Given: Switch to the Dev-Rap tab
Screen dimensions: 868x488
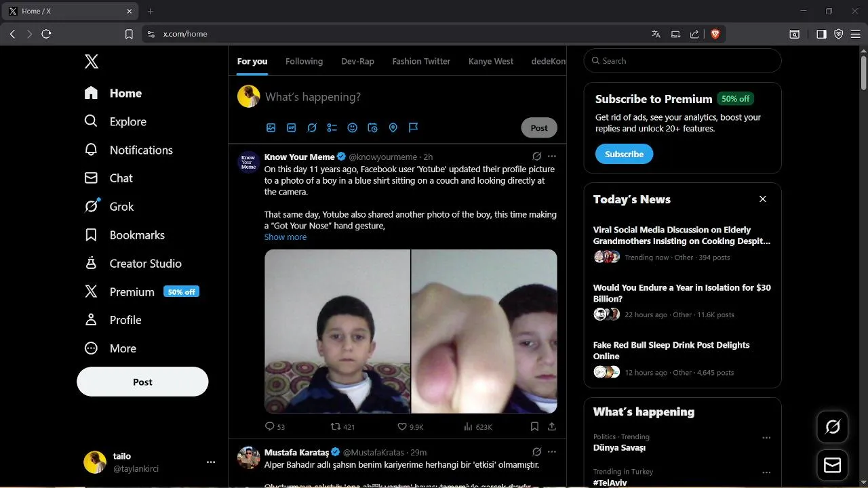Looking at the screenshot, I should click(357, 61).
